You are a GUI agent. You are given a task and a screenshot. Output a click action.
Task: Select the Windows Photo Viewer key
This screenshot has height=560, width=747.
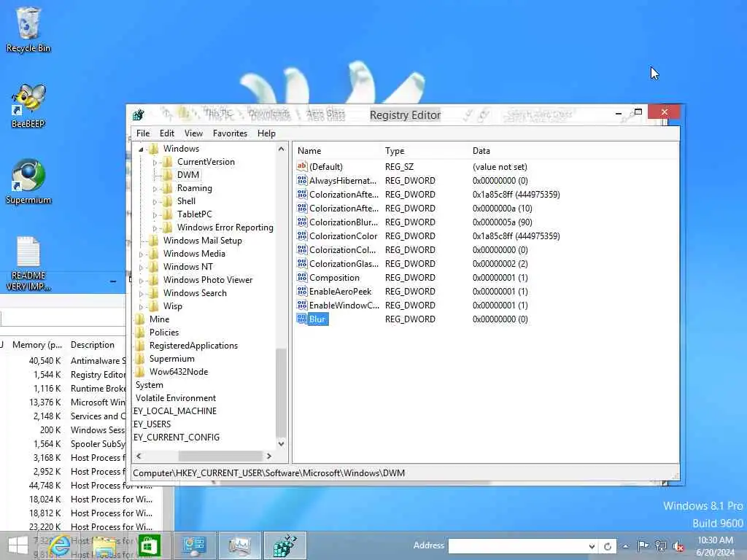(208, 280)
